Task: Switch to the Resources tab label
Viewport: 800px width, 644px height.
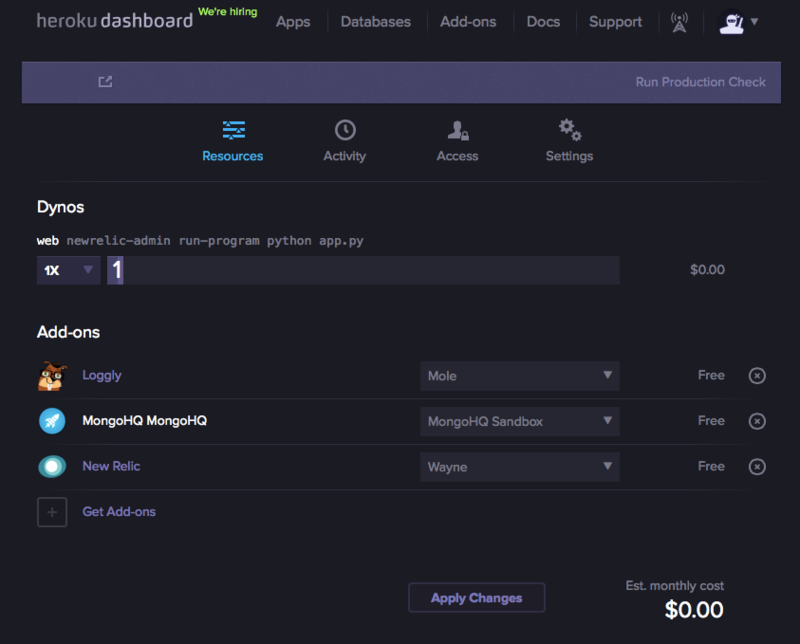Action: pyautogui.click(x=233, y=156)
